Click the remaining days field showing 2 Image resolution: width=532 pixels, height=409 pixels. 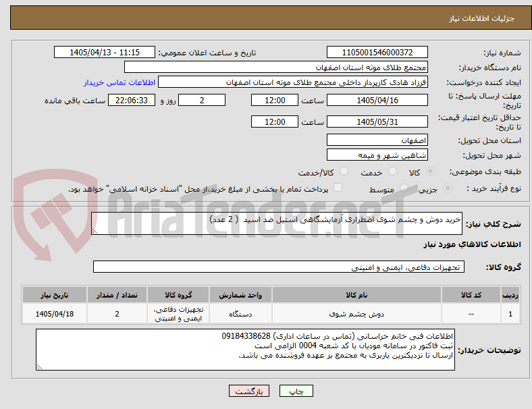point(202,100)
